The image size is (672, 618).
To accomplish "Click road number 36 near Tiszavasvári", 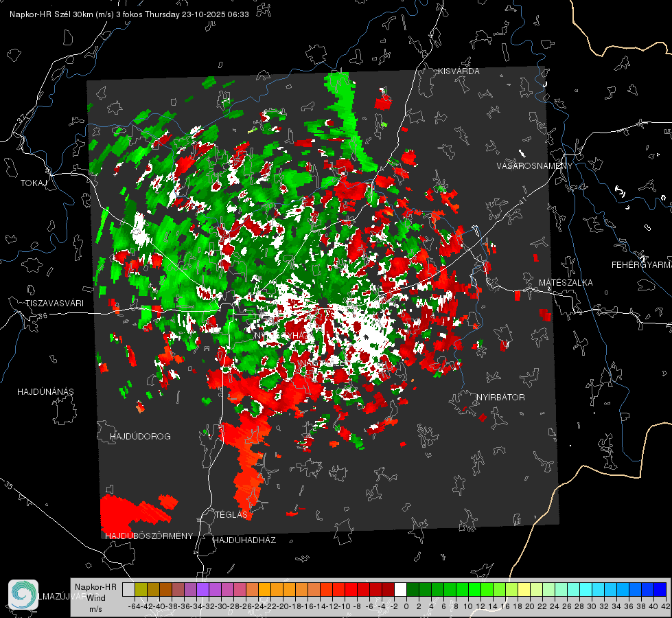I will coord(43,316).
